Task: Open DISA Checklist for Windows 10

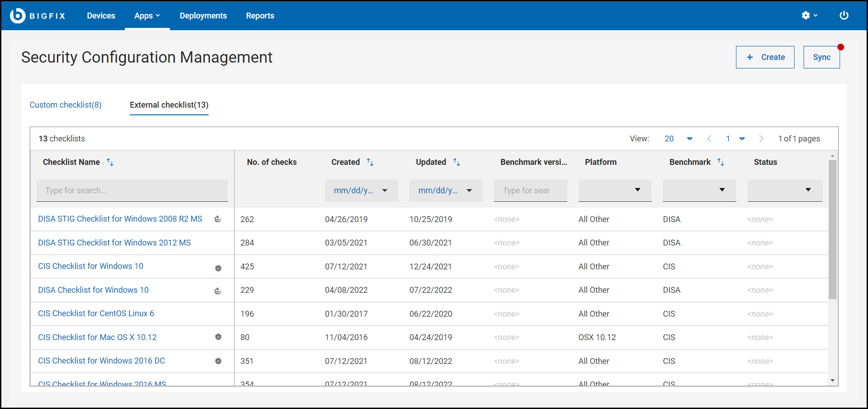Action: point(93,290)
